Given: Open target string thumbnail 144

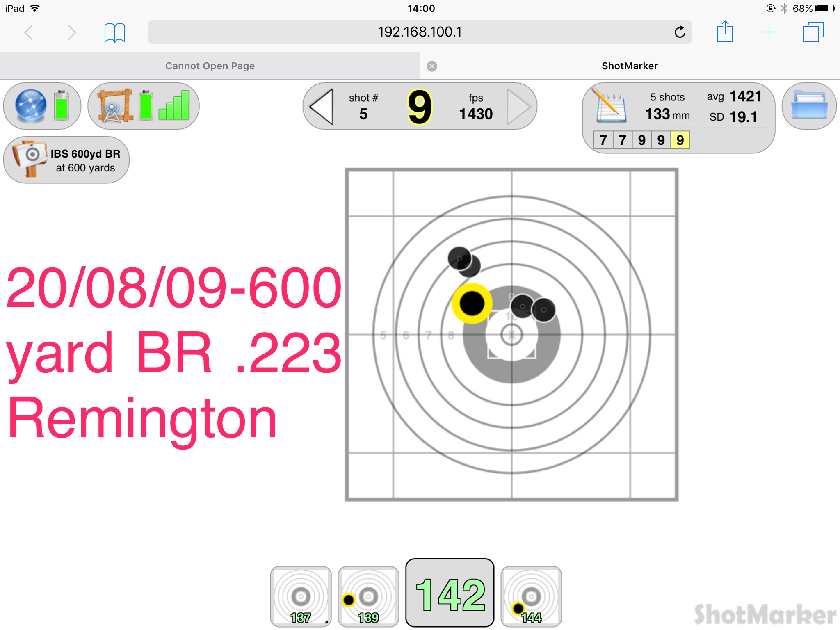Looking at the screenshot, I should coord(531,596).
